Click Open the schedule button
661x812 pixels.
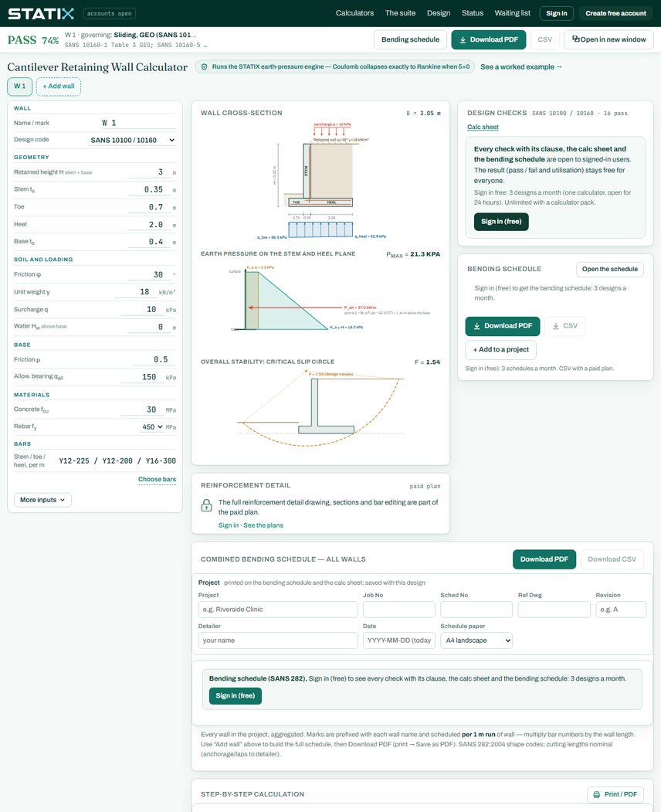[610, 270]
